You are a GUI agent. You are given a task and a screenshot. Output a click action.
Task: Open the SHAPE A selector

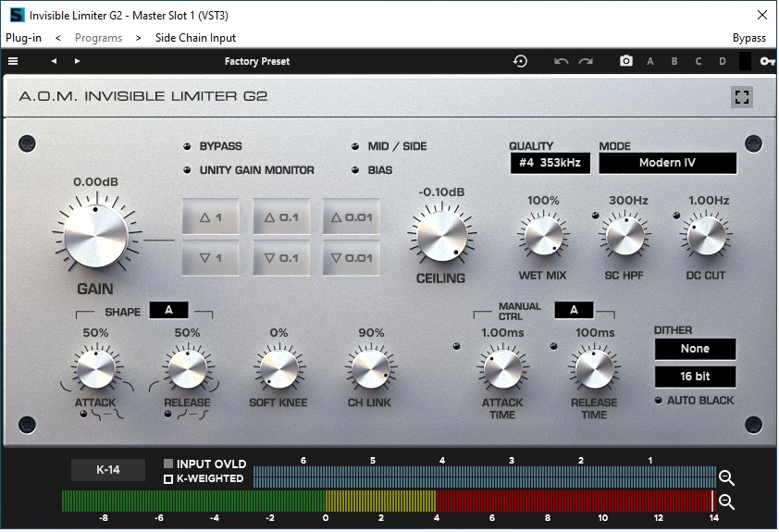[169, 310]
